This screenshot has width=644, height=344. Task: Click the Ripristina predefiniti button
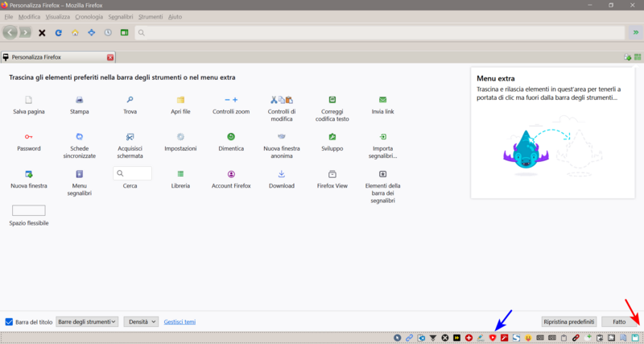pos(568,321)
